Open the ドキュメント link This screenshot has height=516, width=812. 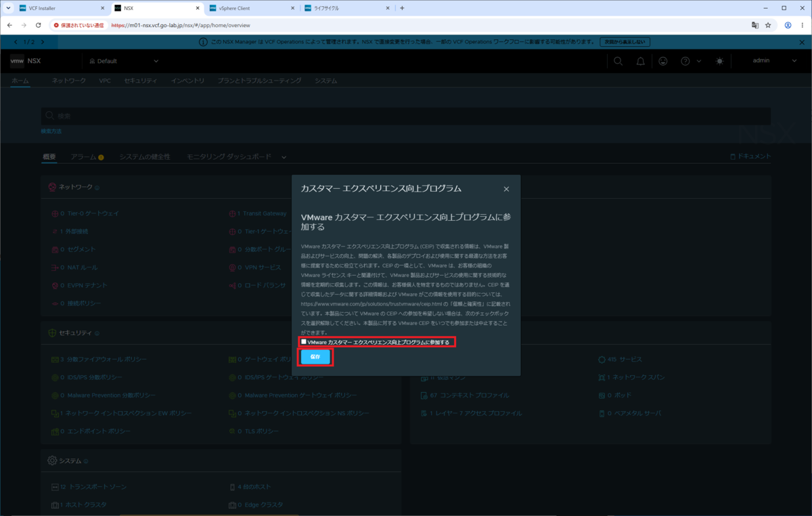[750, 156]
